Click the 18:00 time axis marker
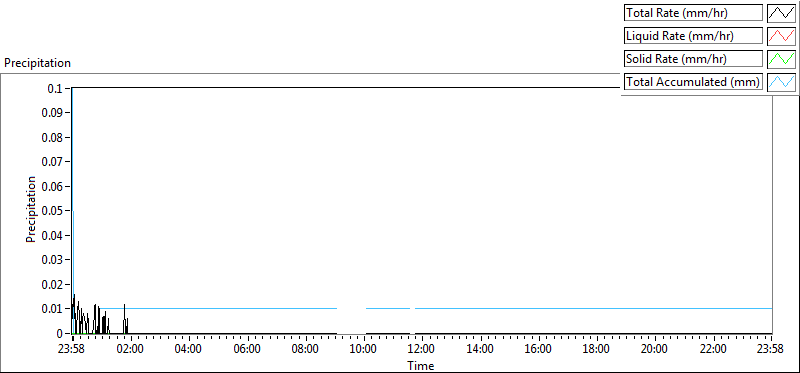The image size is (800, 373). tap(597, 350)
